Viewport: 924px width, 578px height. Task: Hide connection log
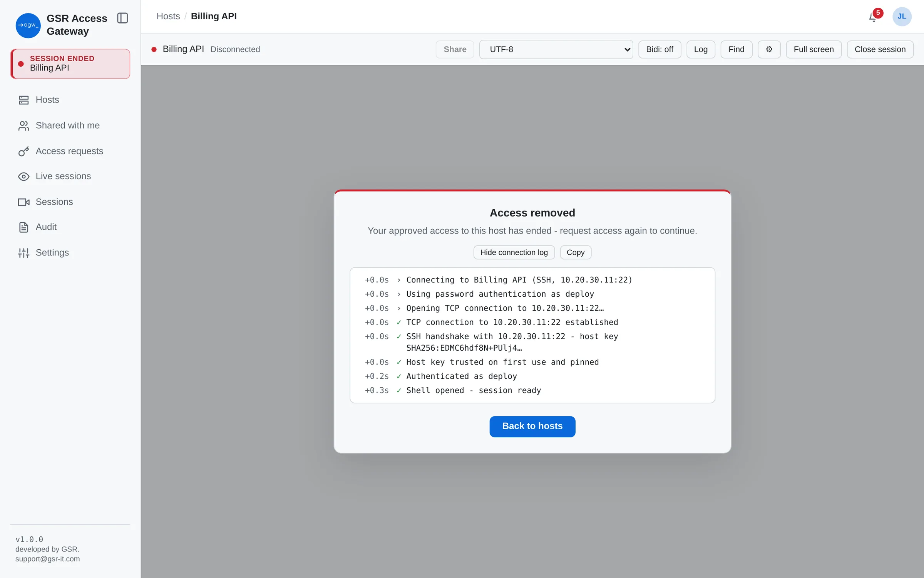(x=514, y=252)
